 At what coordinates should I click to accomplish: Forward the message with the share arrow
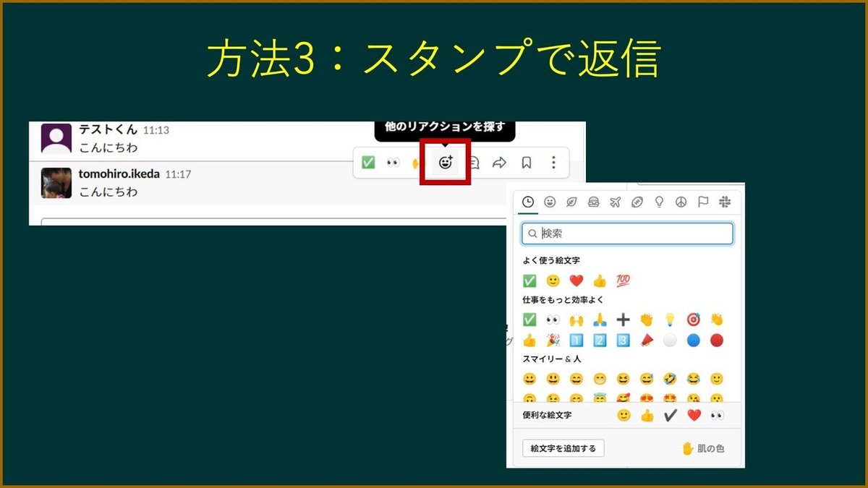pos(499,163)
